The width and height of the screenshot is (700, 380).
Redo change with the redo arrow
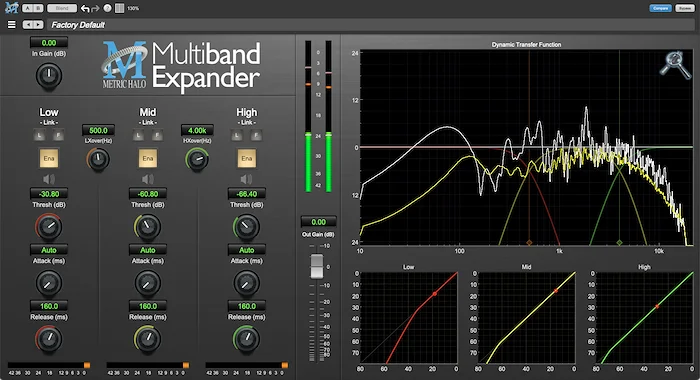[95, 8]
